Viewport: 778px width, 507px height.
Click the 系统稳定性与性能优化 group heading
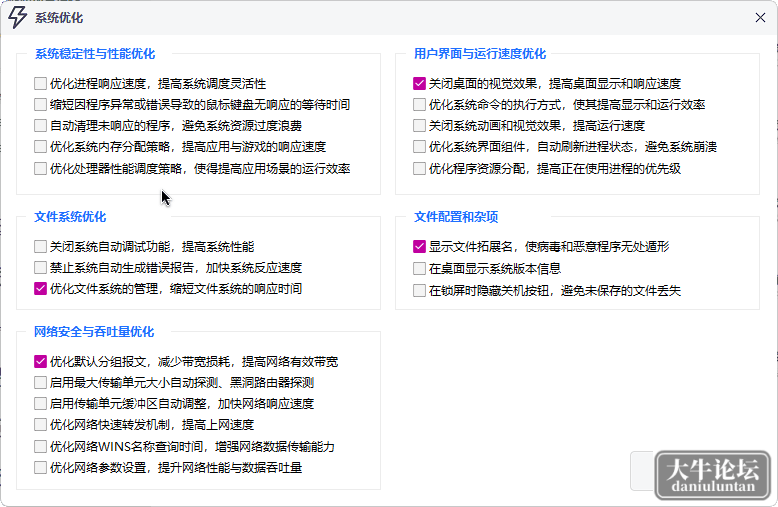pos(95,54)
